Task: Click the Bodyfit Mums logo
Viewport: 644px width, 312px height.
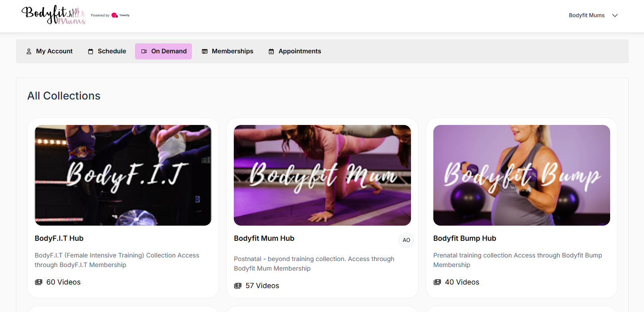Action: pyautogui.click(x=54, y=15)
